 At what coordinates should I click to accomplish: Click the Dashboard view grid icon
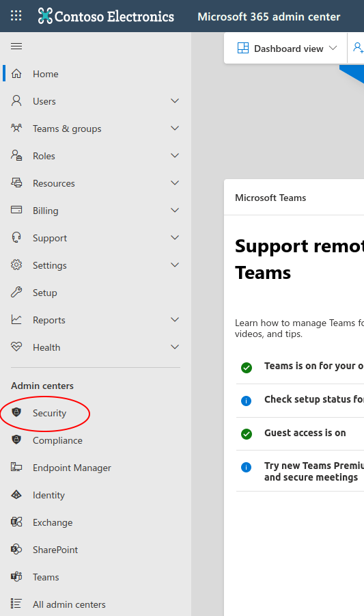coord(243,49)
